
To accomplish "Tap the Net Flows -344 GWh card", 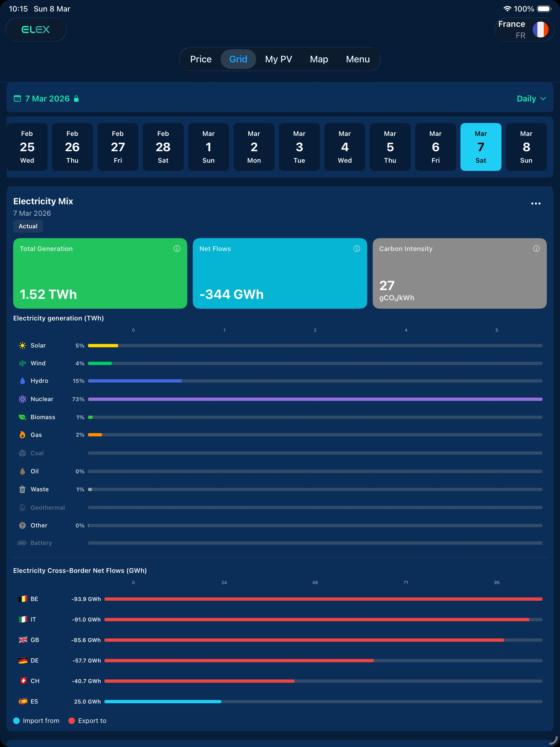I will [280, 273].
